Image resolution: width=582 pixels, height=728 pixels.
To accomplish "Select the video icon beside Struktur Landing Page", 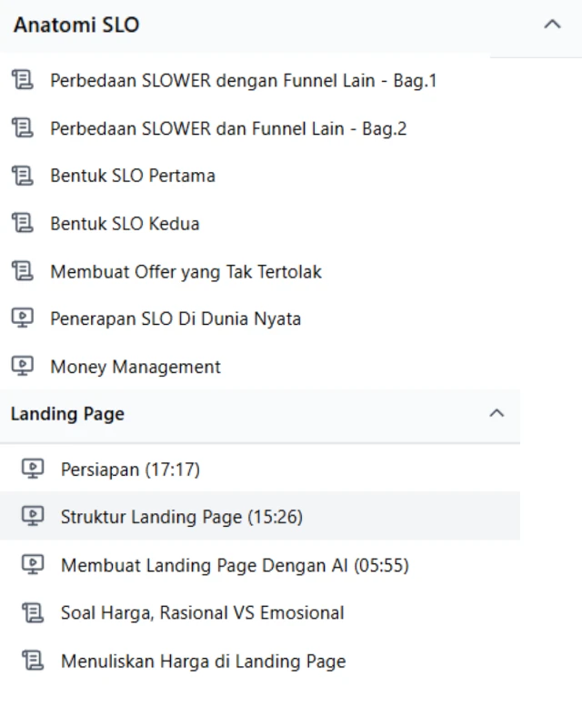I will click(35, 517).
